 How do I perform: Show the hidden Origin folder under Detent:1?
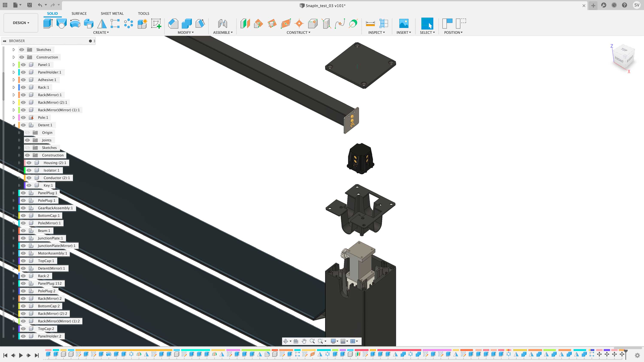27,132
